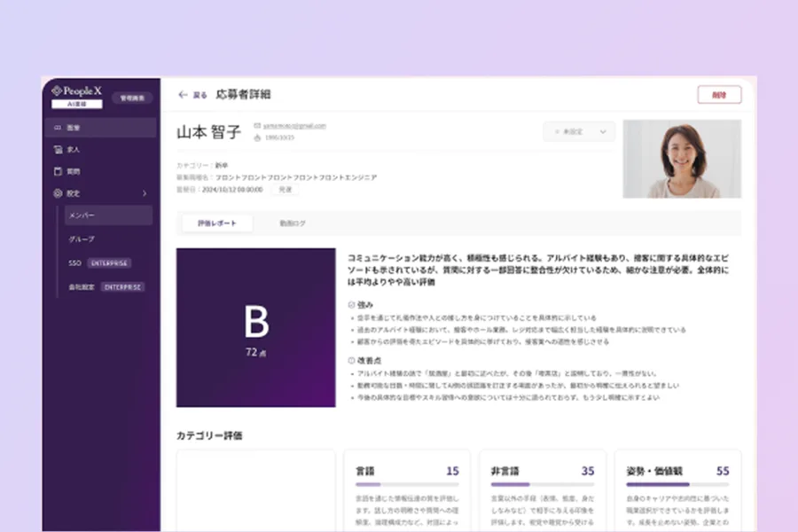Open 会社設定 enterprise setting

pyautogui.click(x=106, y=287)
